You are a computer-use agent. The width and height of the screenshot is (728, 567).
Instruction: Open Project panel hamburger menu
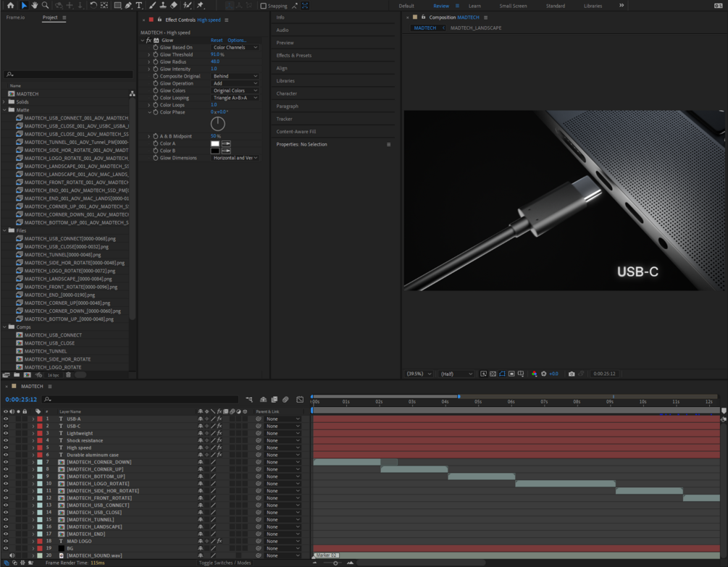point(64,17)
